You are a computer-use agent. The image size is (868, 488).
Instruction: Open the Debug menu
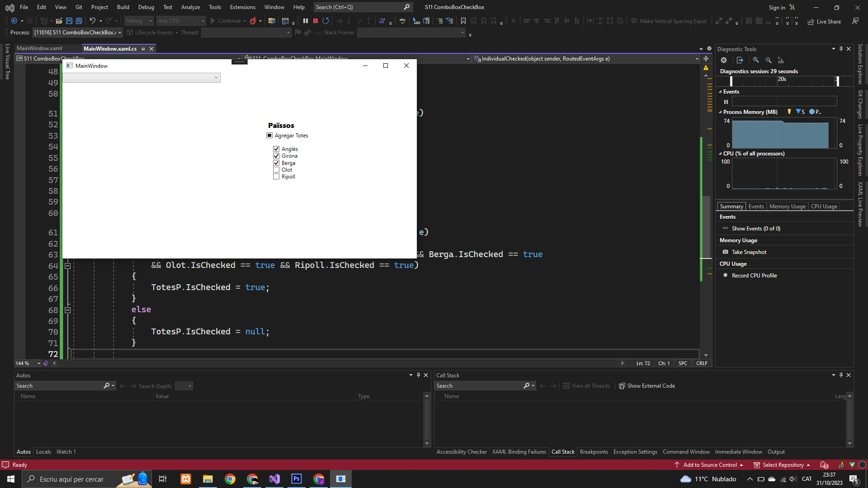pos(146,7)
